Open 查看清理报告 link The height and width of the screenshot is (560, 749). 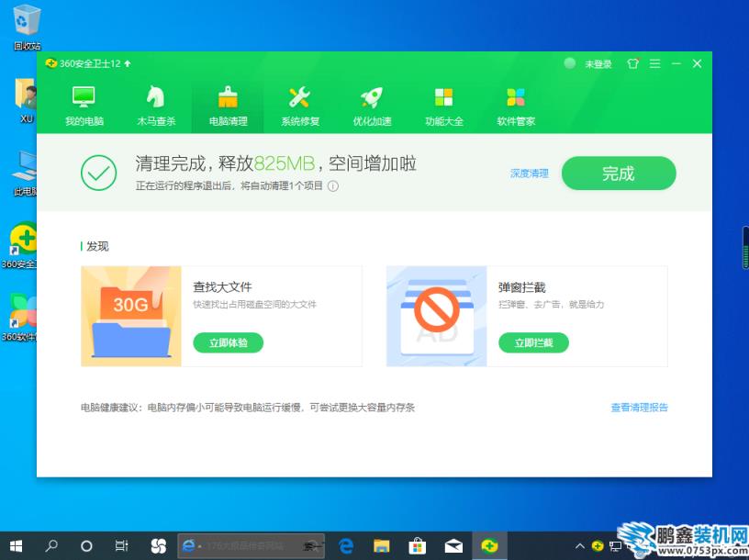[x=639, y=408]
